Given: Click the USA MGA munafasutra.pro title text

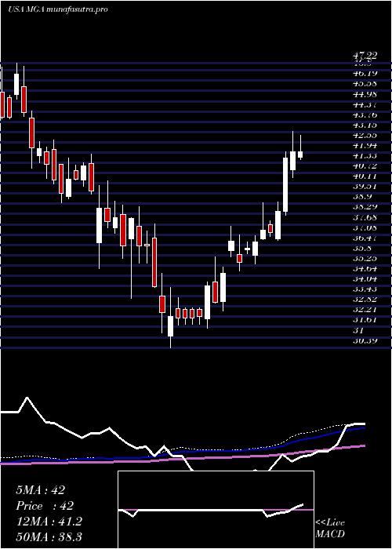Looking at the screenshot, I should (x=57, y=9).
